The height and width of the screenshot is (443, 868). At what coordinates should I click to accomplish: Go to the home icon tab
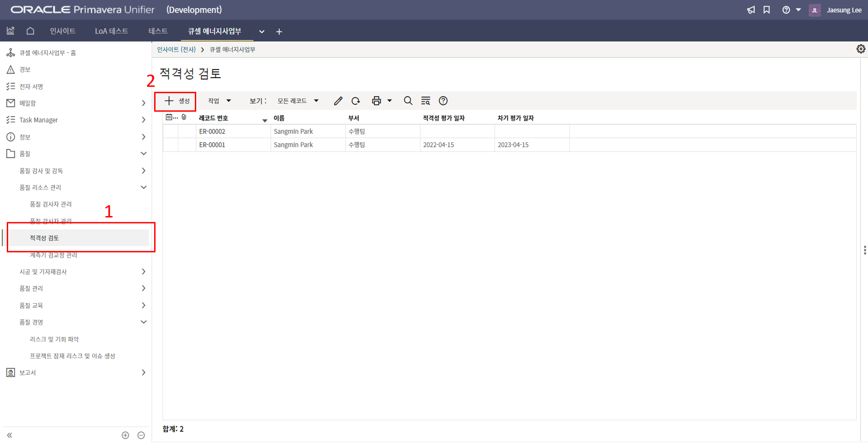30,31
